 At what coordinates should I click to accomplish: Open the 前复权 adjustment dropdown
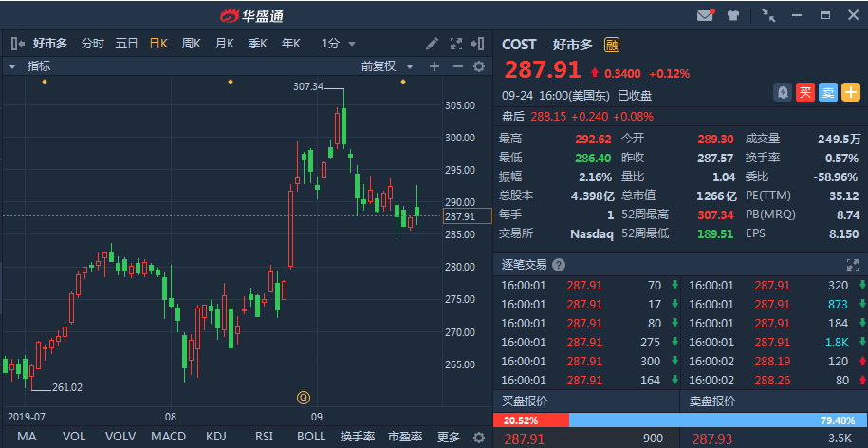click(x=387, y=66)
